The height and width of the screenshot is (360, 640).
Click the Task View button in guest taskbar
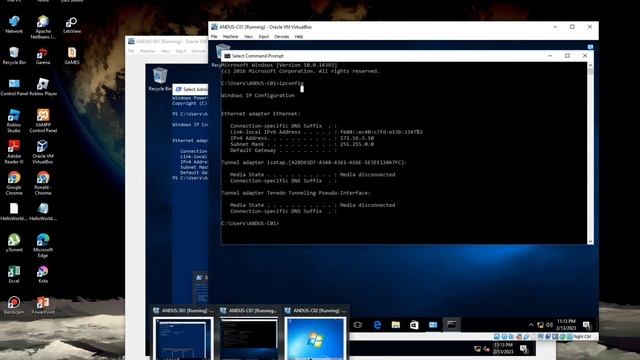click(358, 325)
